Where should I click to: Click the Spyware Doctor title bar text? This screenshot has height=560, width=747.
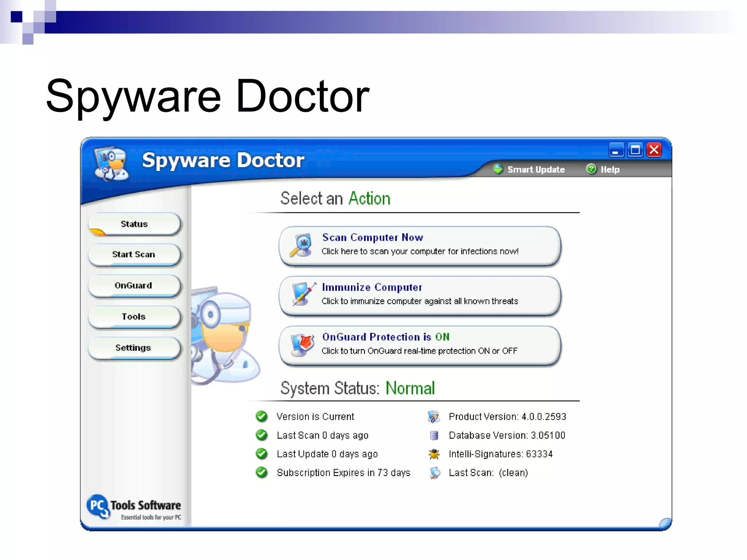tap(223, 161)
